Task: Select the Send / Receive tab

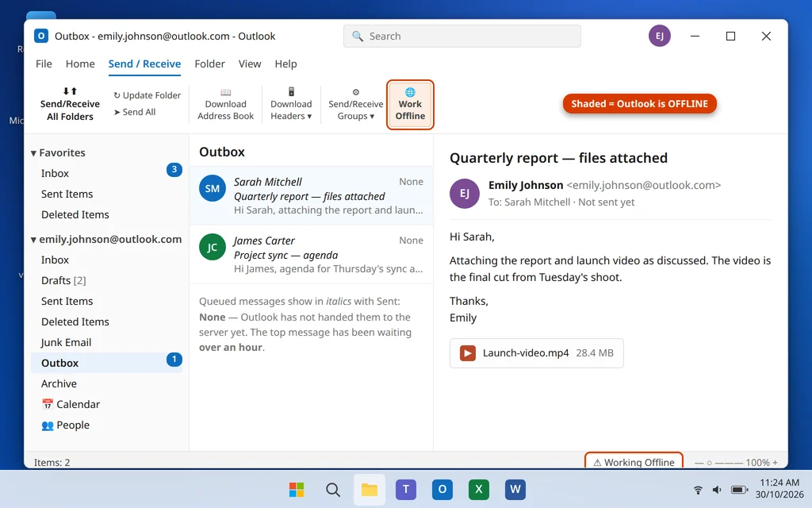Action: (144, 63)
